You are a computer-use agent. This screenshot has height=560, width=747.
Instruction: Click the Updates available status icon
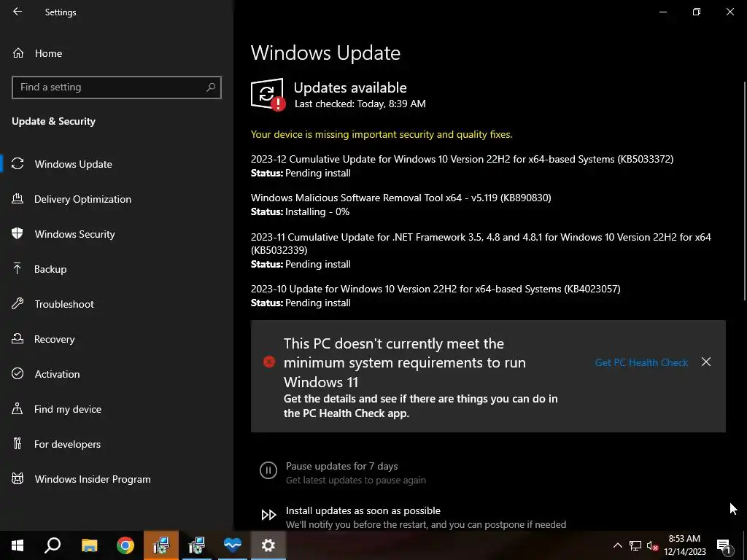pyautogui.click(x=268, y=94)
